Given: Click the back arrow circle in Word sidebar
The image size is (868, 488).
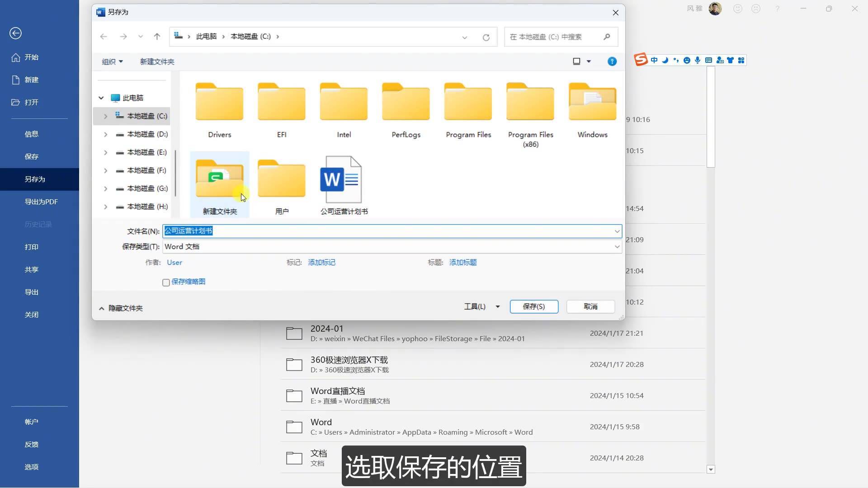Looking at the screenshot, I should pyautogui.click(x=15, y=33).
